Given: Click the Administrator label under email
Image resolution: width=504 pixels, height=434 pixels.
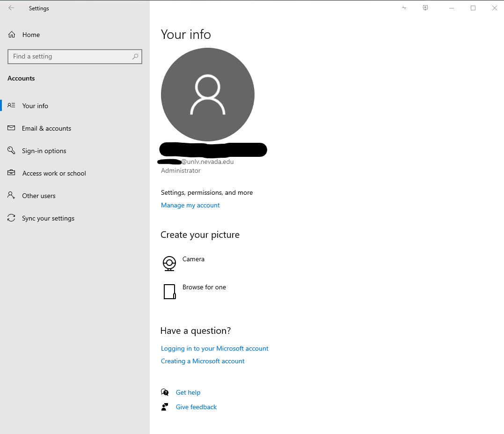Looking at the screenshot, I should [181, 171].
